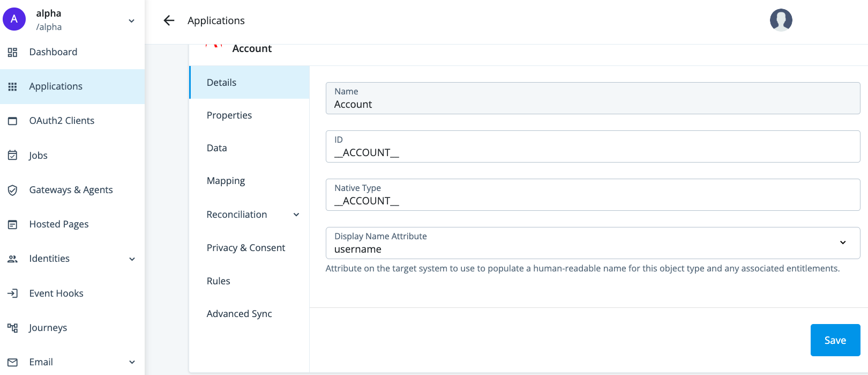The height and width of the screenshot is (375, 868).
Task: Click the Native Type input field
Action: (x=593, y=195)
